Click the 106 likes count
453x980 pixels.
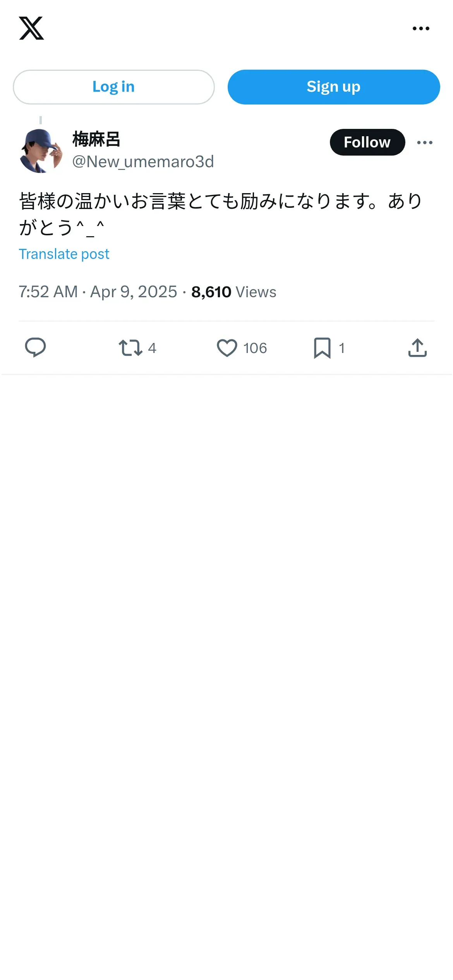(255, 348)
